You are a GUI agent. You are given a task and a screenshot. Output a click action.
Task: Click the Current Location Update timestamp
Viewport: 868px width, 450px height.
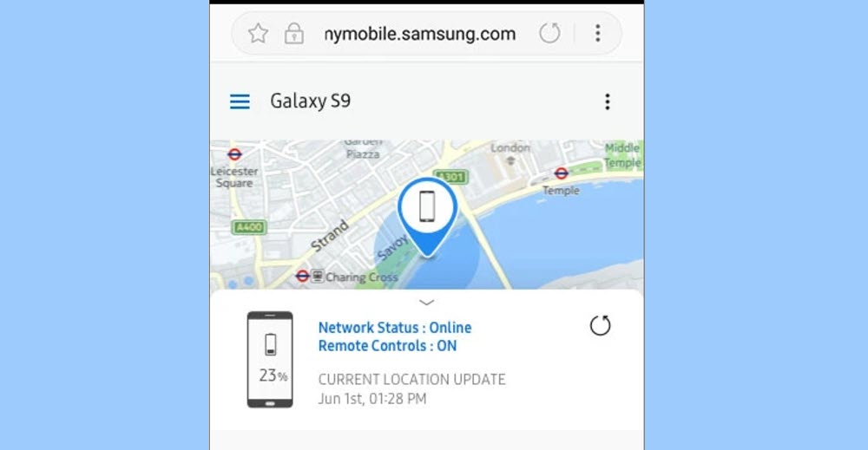[372, 399]
